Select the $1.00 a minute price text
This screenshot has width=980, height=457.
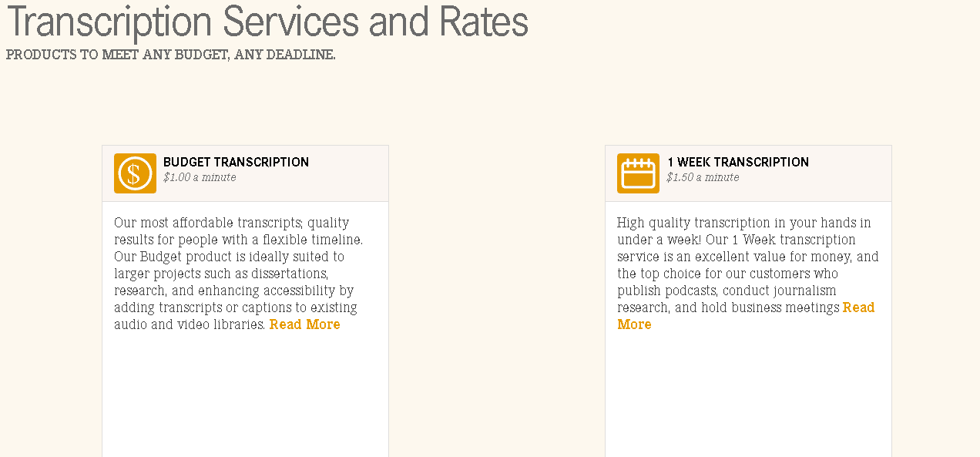(200, 177)
